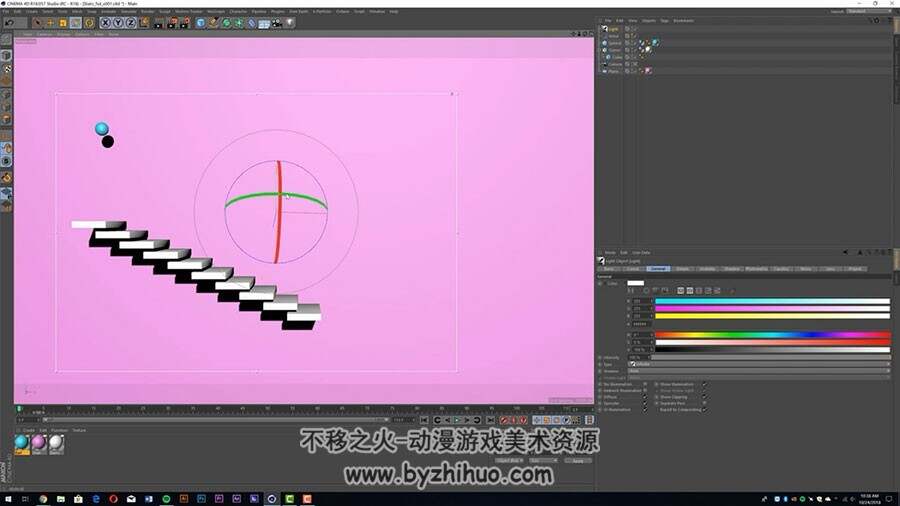Click the Coordinate System icon
Image resolution: width=900 pixels, height=506 pixels.
click(143, 23)
